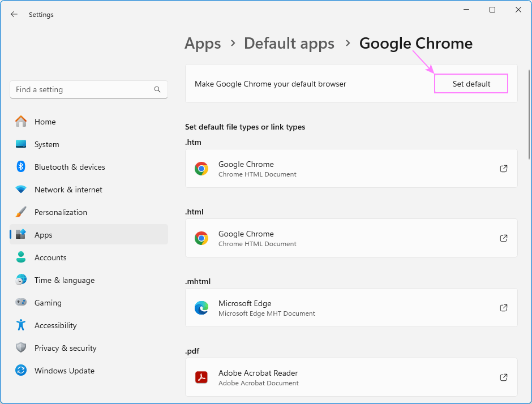Click the Chrome logo in the .html row
The height and width of the screenshot is (404, 532).
(x=201, y=238)
